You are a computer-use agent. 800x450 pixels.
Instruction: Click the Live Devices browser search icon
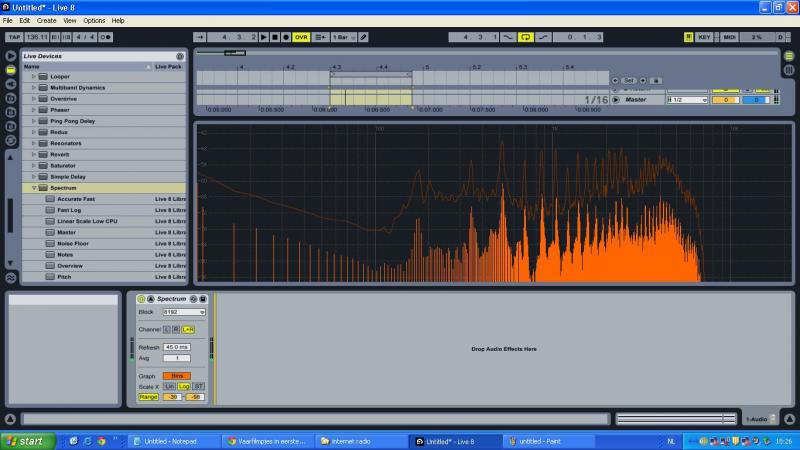[180, 56]
